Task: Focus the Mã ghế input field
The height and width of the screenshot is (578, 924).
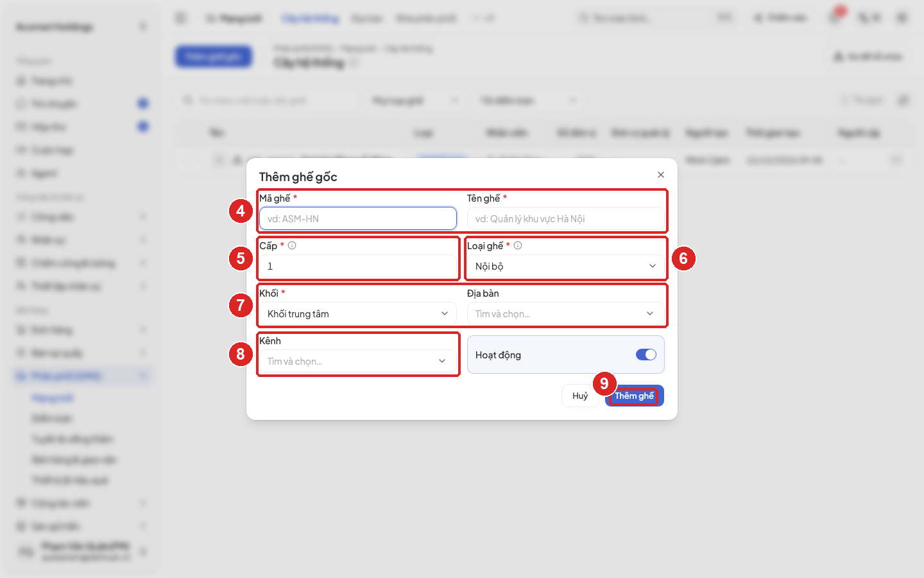Action: [358, 218]
